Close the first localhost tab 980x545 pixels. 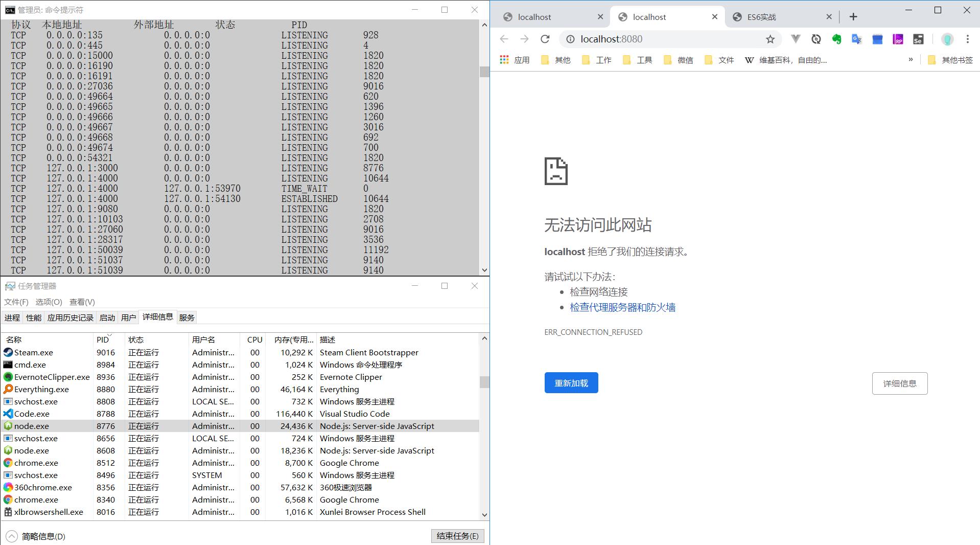[600, 17]
